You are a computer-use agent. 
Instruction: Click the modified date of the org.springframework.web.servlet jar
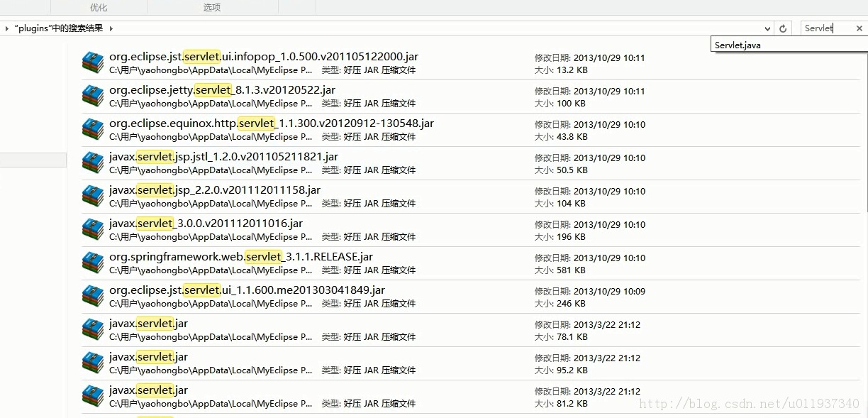[590, 258]
